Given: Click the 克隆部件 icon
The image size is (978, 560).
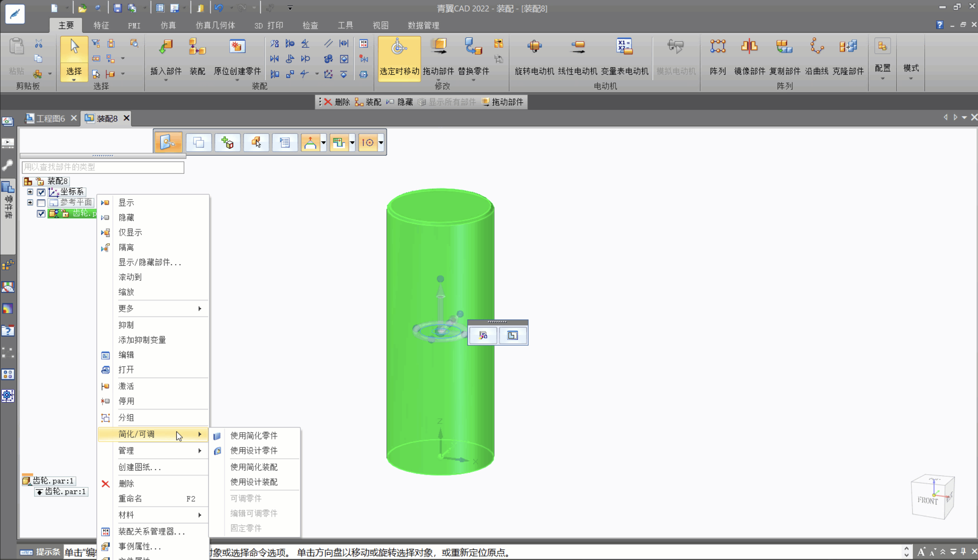Looking at the screenshot, I should coord(848,47).
